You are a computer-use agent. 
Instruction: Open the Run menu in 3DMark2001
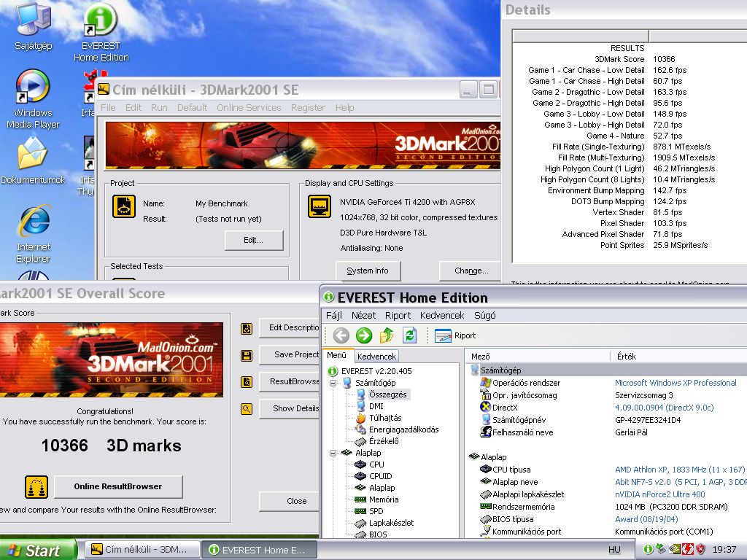[159, 108]
